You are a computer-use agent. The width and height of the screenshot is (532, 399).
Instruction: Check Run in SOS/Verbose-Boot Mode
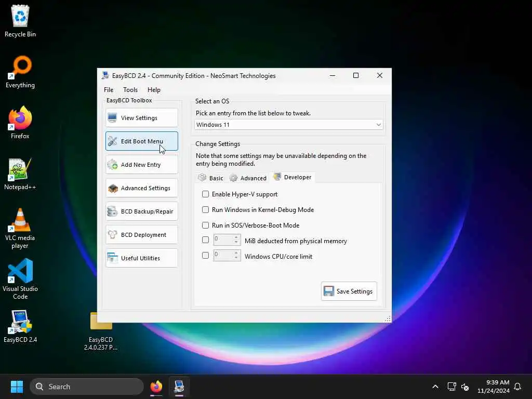pos(205,225)
